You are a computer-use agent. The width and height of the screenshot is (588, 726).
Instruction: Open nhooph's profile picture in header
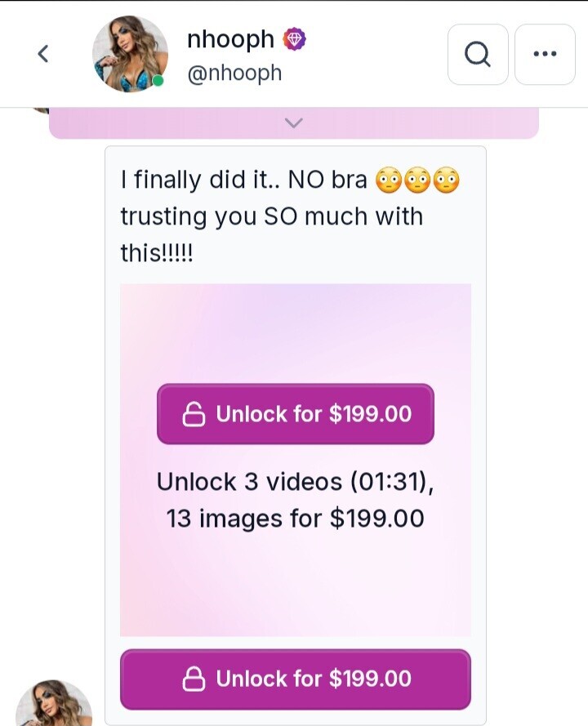[130, 54]
